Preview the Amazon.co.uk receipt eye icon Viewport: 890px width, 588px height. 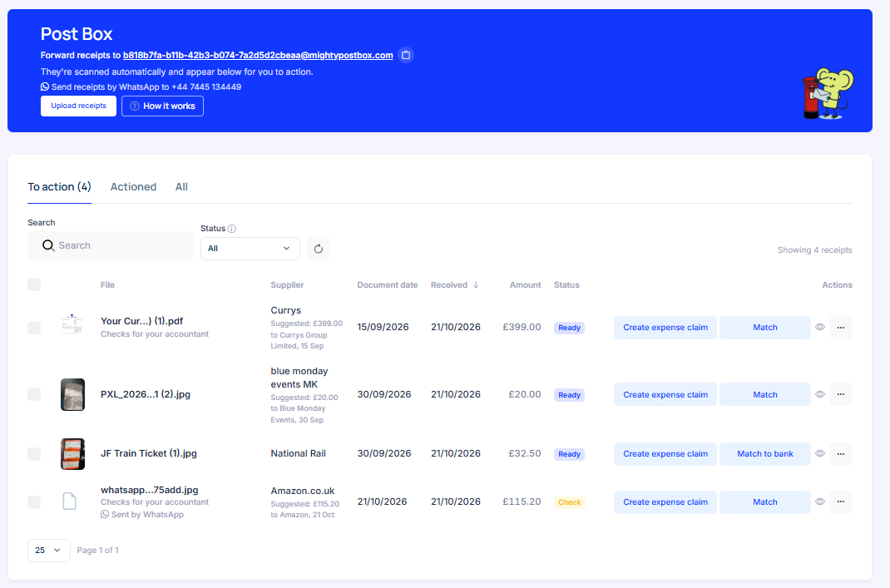[x=819, y=502]
